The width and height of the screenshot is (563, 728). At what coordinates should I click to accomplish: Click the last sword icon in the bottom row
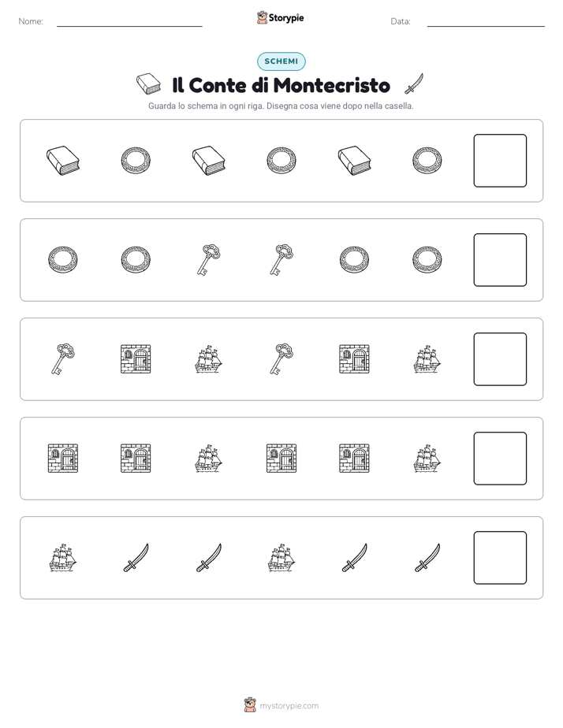coord(427,558)
